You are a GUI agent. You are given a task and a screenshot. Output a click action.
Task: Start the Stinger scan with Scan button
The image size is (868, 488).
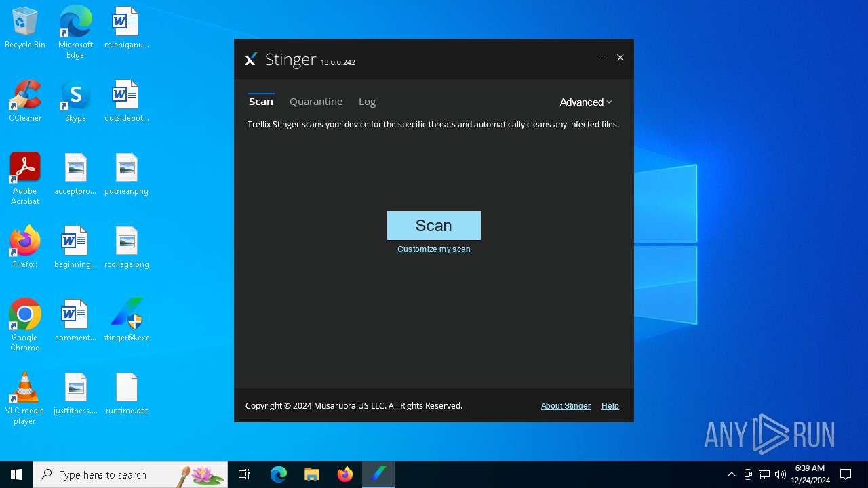pyautogui.click(x=434, y=226)
